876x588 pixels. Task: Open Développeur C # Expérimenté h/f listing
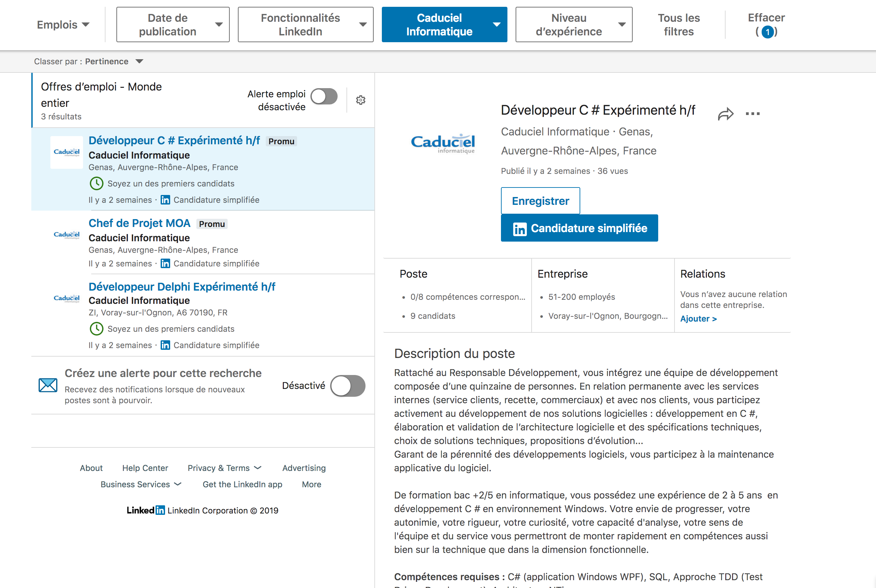point(174,141)
